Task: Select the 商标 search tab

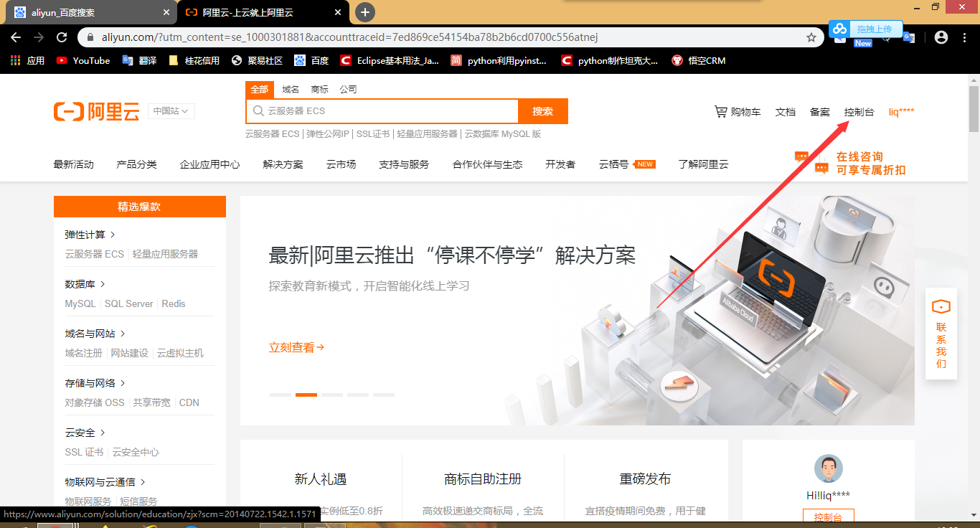Action: pyautogui.click(x=319, y=90)
